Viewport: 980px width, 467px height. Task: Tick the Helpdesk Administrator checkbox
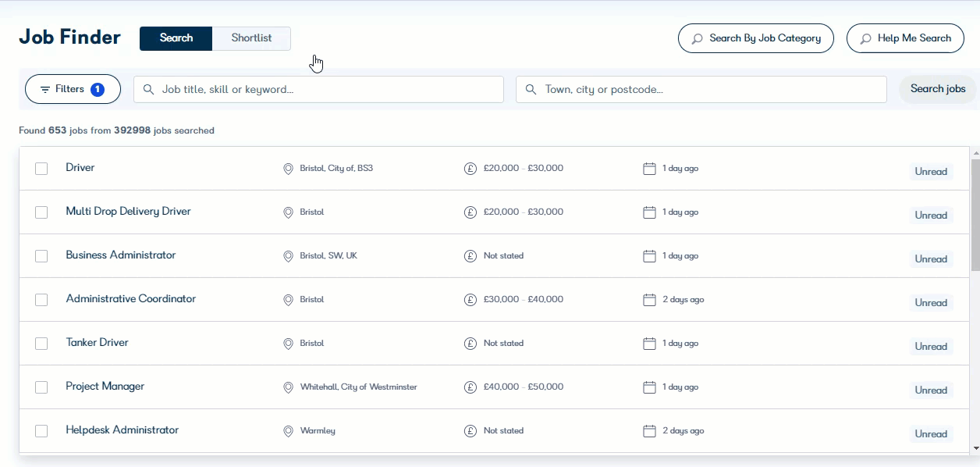tap(41, 431)
